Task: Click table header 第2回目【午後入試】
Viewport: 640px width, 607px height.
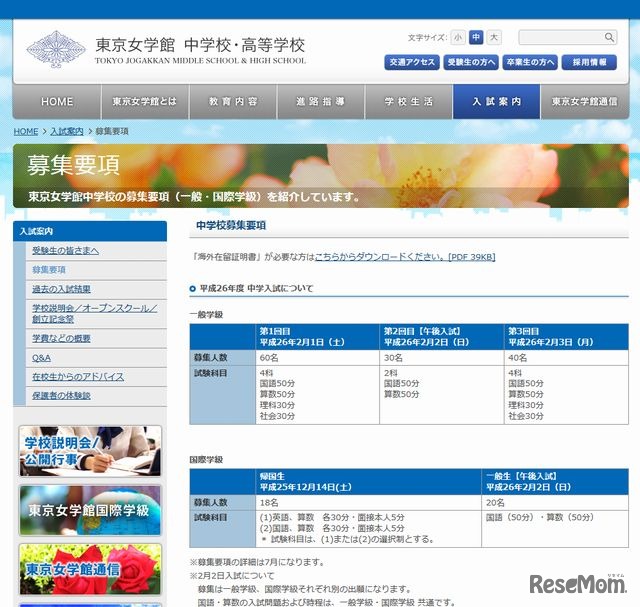Action: coord(442,337)
